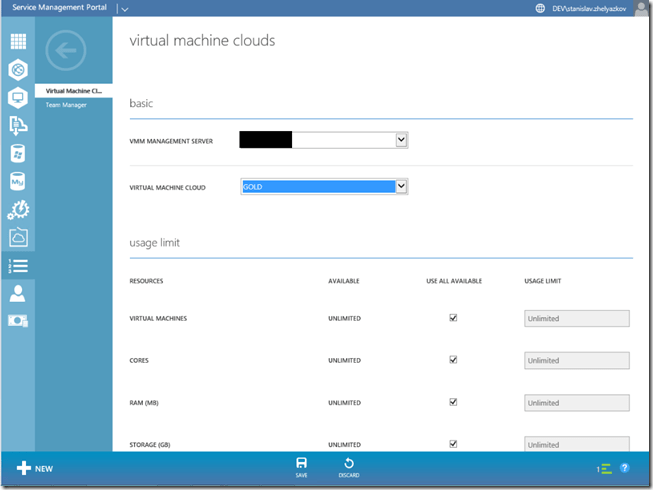The height and width of the screenshot is (490, 653).
Task: Uncheck Use All Available for Virtual Machines
Action: coord(453,318)
